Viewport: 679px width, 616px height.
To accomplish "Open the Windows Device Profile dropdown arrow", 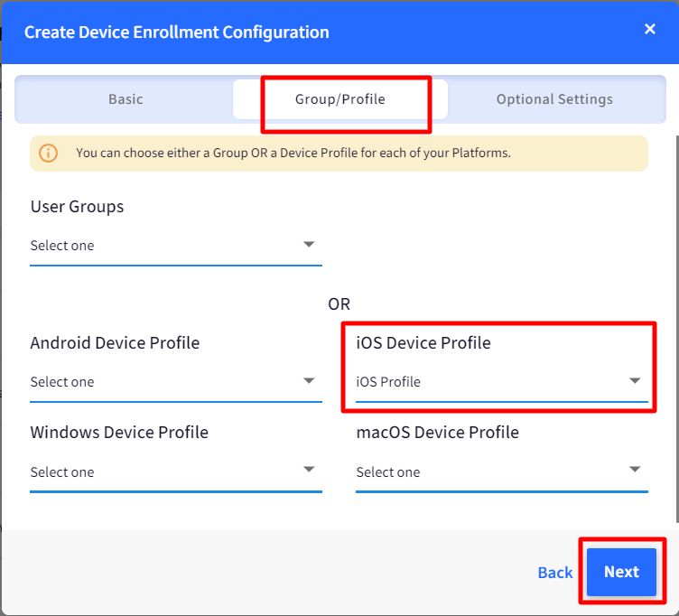I will point(309,469).
